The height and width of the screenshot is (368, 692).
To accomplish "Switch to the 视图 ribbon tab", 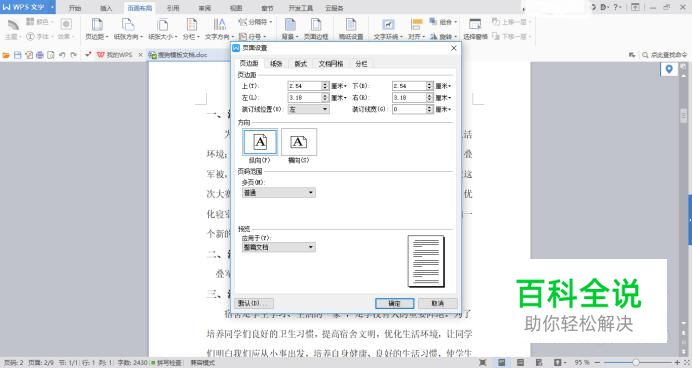I will [x=236, y=8].
